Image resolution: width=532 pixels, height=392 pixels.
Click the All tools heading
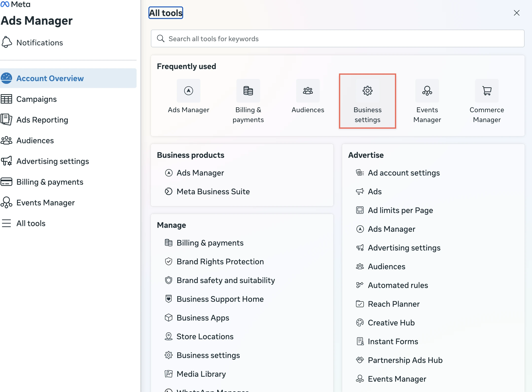pos(166,13)
